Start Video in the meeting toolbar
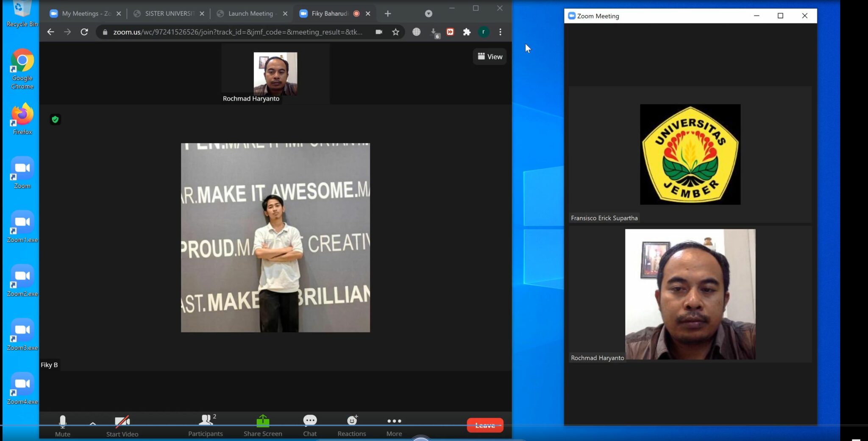 pyautogui.click(x=122, y=426)
